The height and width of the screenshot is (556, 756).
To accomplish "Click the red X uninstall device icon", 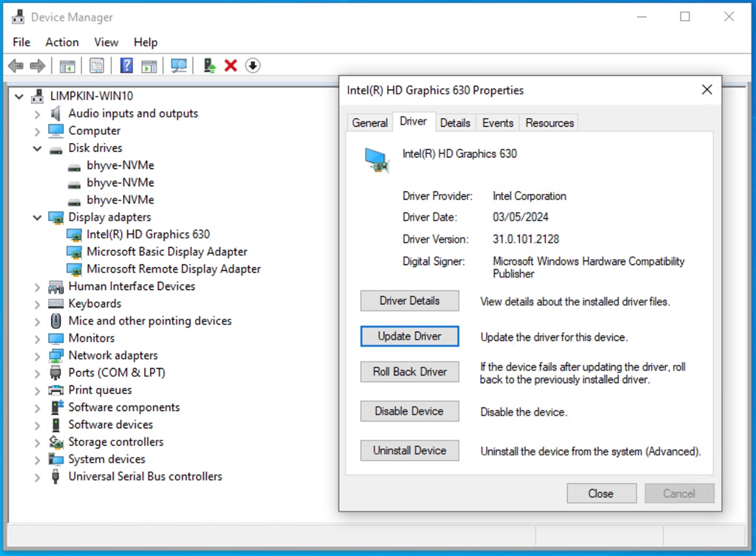I will tap(231, 66).
